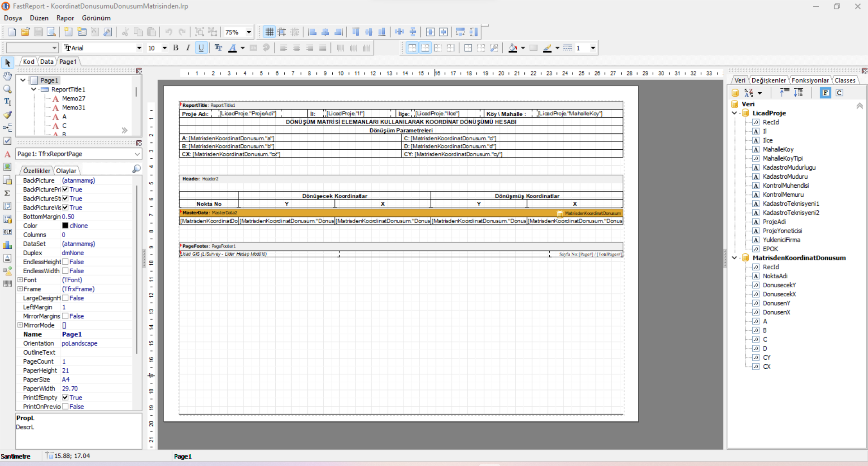
Task: Click the frame color brush swatch
Action: pyautogui.click(x=547, y=48)
